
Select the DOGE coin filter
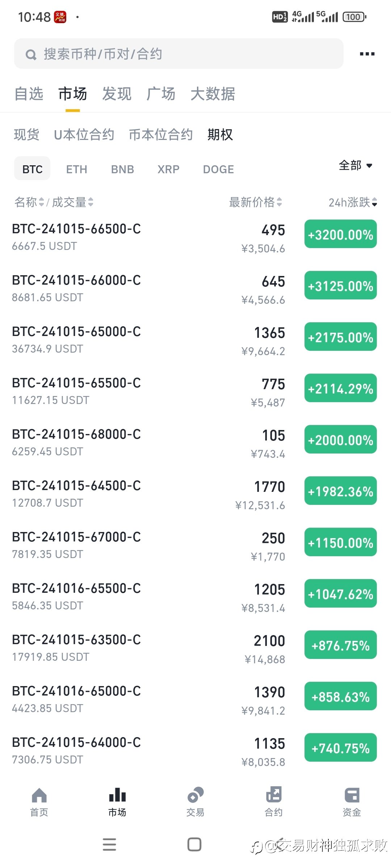[x=218, y=169]
